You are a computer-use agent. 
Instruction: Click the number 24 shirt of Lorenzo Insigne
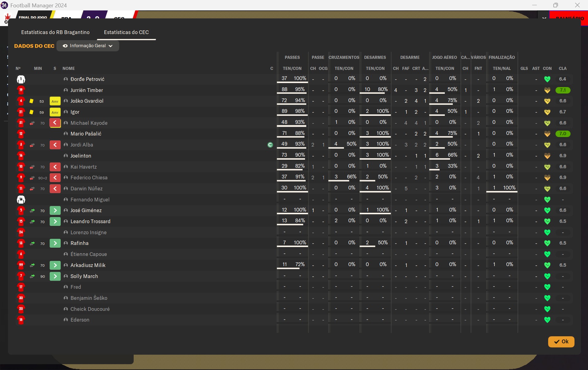click(x=21, y=232)
